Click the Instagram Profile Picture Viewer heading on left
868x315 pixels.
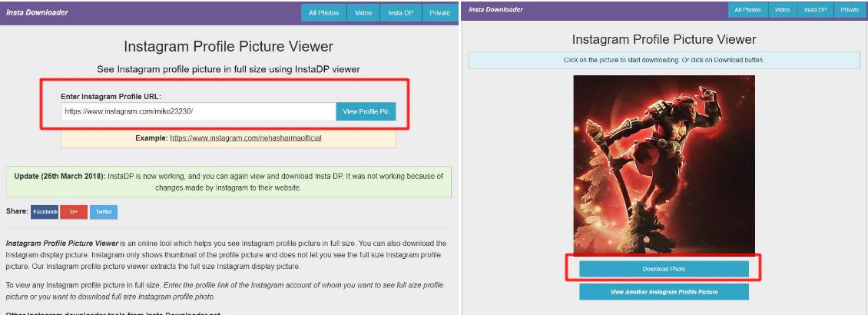[x=229, y=46]
